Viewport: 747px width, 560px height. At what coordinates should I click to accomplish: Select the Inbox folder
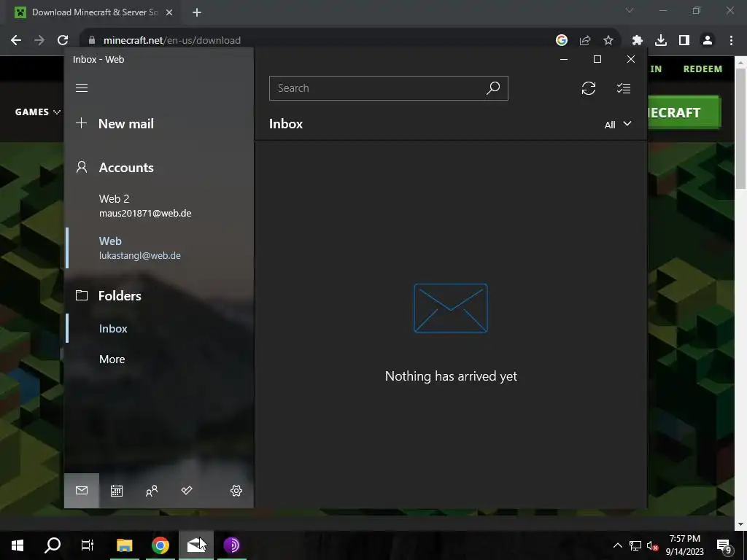pyautogui.click(x=113, y=329)
